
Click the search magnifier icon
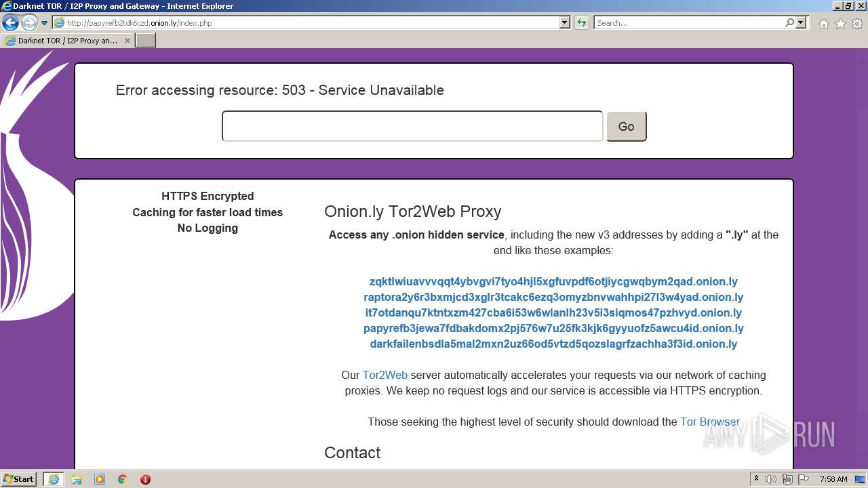click(789, 22)
